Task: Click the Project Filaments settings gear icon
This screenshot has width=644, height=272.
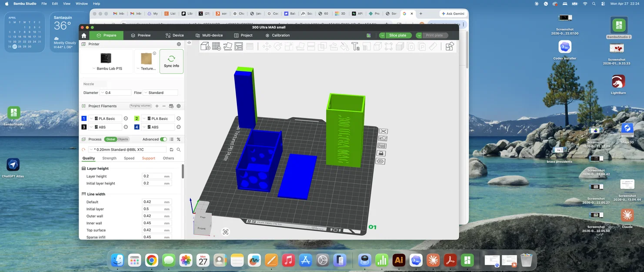Action: 179,106
